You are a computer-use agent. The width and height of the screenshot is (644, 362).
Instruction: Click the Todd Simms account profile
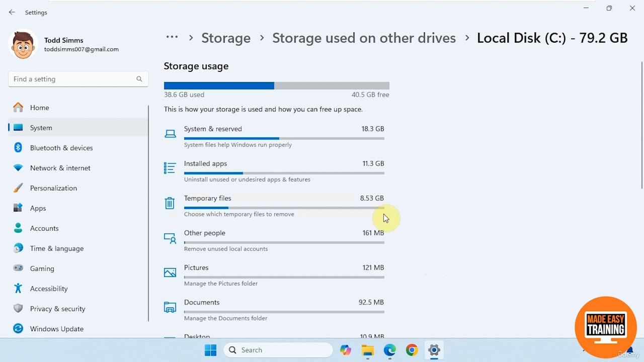click(64, 44)
